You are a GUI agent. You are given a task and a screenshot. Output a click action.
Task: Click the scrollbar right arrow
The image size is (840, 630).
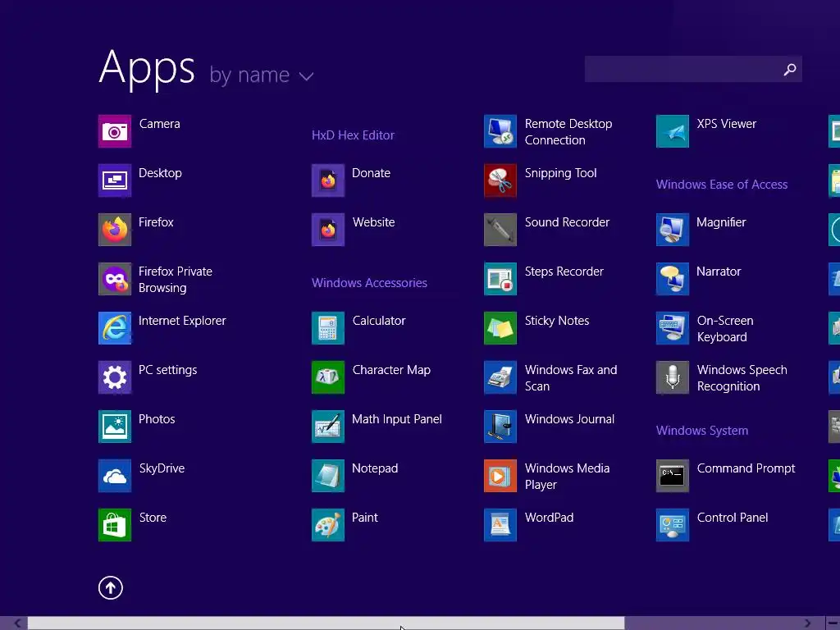(808, 623)
